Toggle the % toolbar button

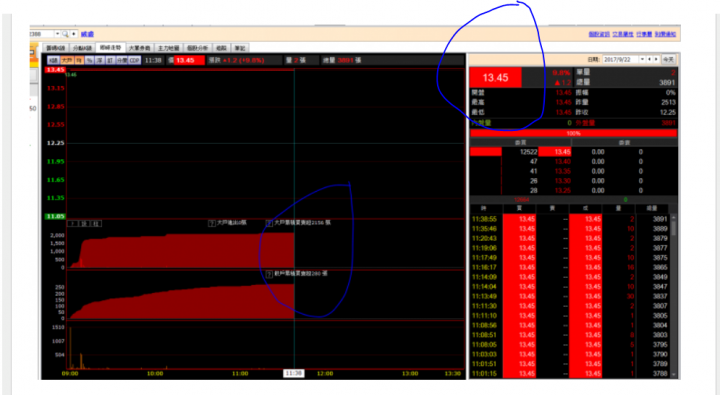pyautogui.click(x=90, y=60)
